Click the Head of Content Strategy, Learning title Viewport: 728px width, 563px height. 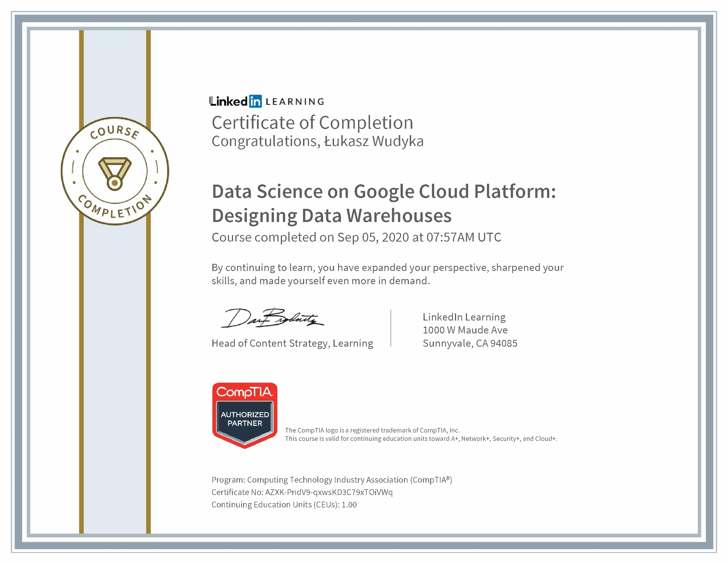click(x=292, y=343)
